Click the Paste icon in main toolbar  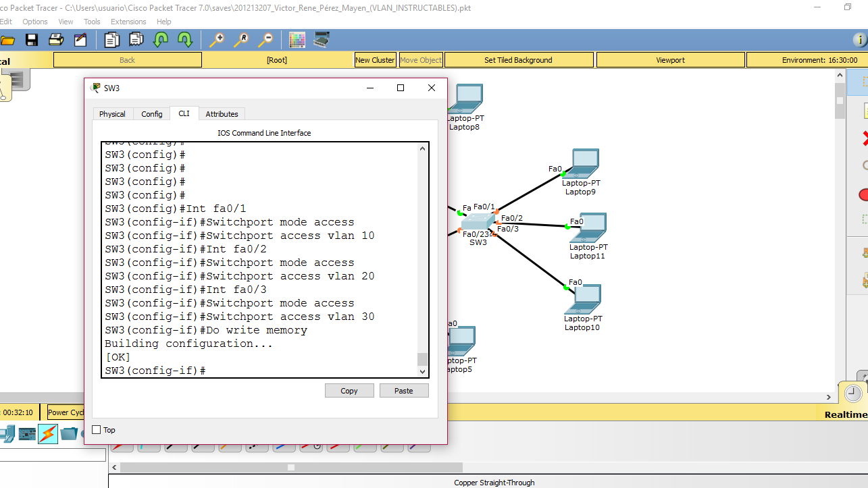pyautogui.click(x=136, y=40)
